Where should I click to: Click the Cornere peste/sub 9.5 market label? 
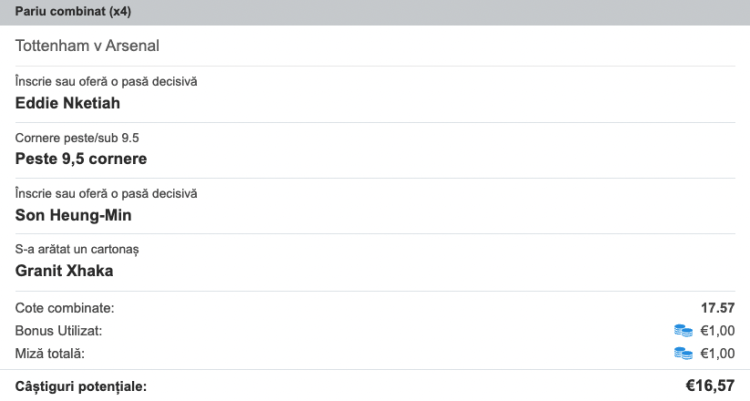click(77, 138)
